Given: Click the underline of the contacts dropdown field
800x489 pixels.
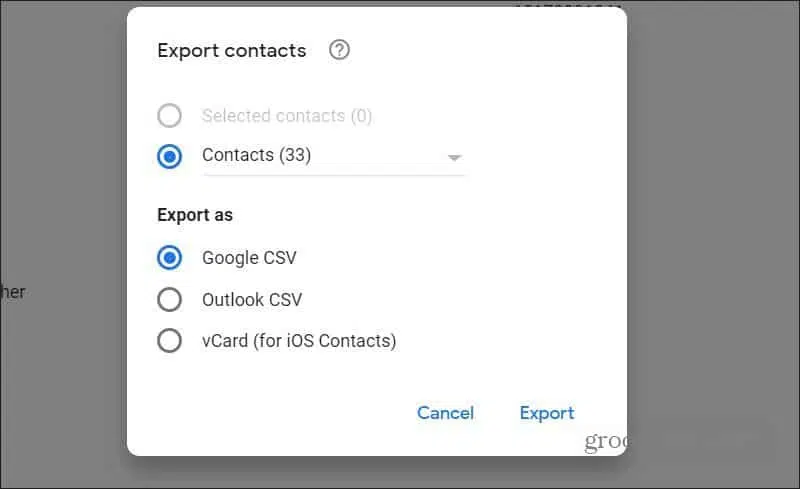Looking at the screenshot, I should point(333,176).
